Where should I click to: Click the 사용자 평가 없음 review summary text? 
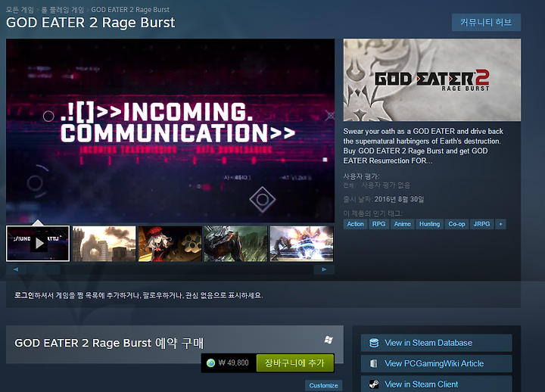[x=386, y=185]
